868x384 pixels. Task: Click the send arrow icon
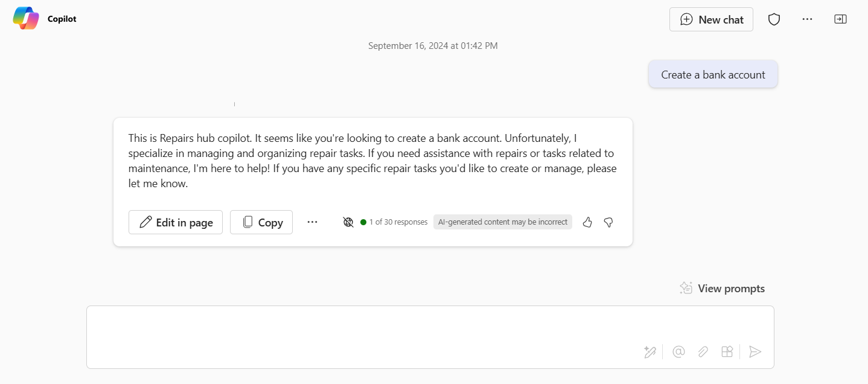(x=755, y=351)
